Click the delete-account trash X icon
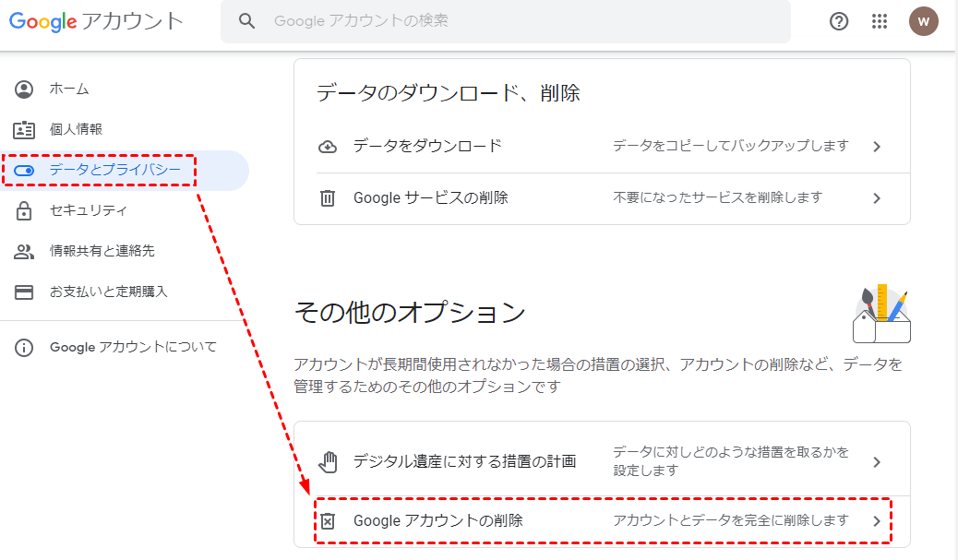The image size is (958, 560). [x=328, y=521]
